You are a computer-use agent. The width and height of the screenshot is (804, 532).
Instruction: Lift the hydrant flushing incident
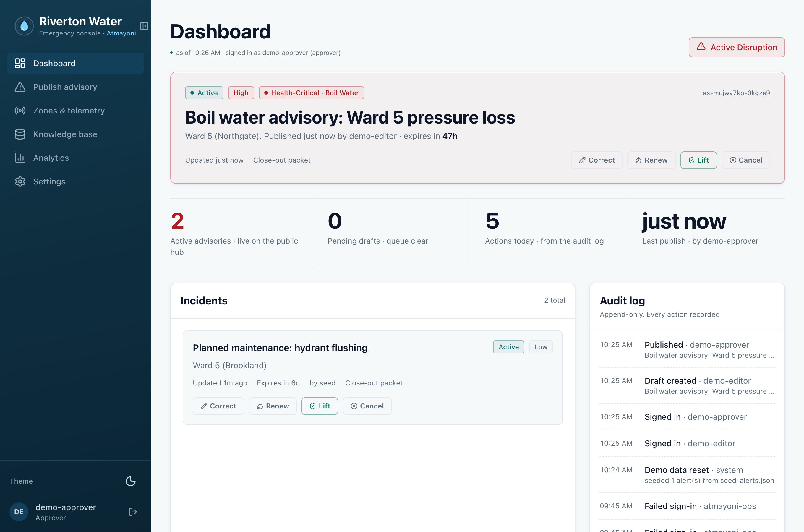(x=320, y=406)
